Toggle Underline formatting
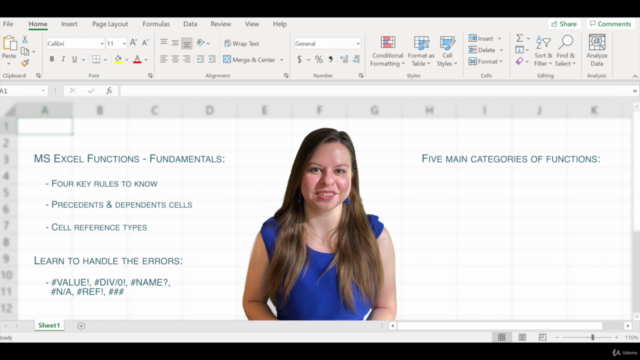Screen dimensions: 640x360 pos(74,60)
